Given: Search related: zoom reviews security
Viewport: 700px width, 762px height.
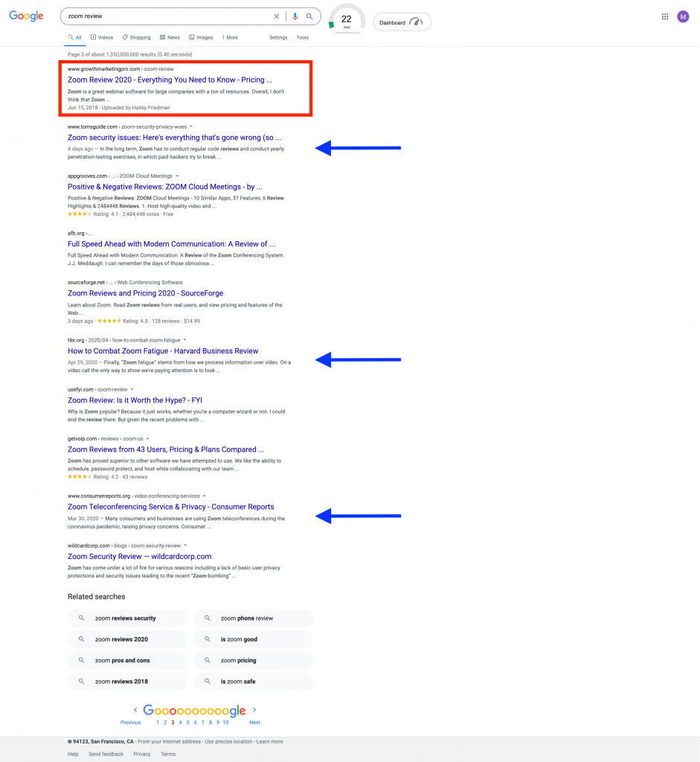Looking at the screenshot, I should [127, 618].
